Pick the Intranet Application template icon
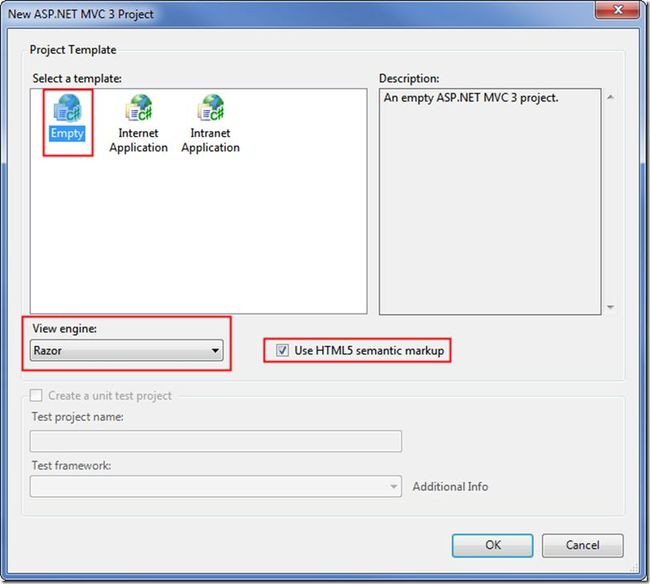Viewport: 650px width, 584px height. click(211, 108)
